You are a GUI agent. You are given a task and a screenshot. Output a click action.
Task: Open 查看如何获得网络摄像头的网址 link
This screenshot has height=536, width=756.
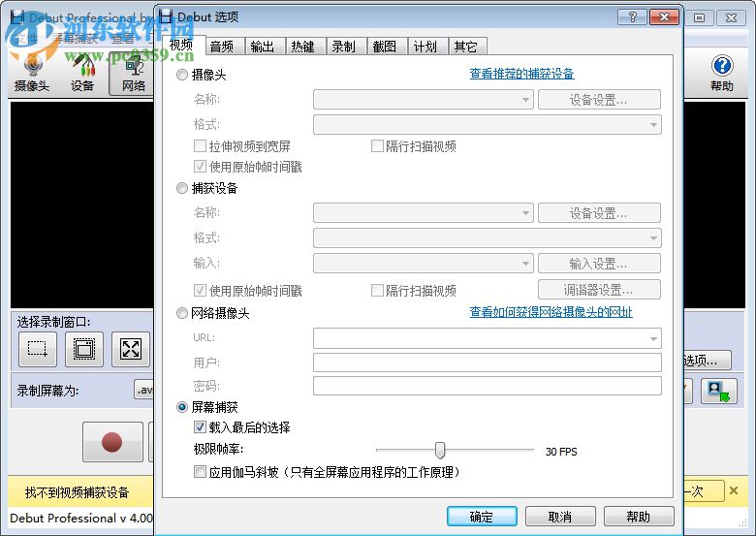551,312
